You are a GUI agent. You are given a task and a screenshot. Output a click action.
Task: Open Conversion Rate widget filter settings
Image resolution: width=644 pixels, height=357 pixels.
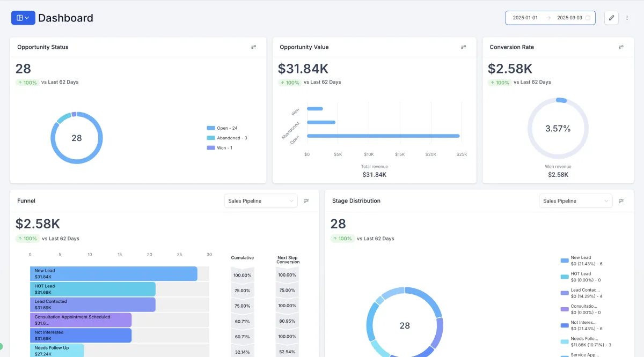click(x=621, y=47)
